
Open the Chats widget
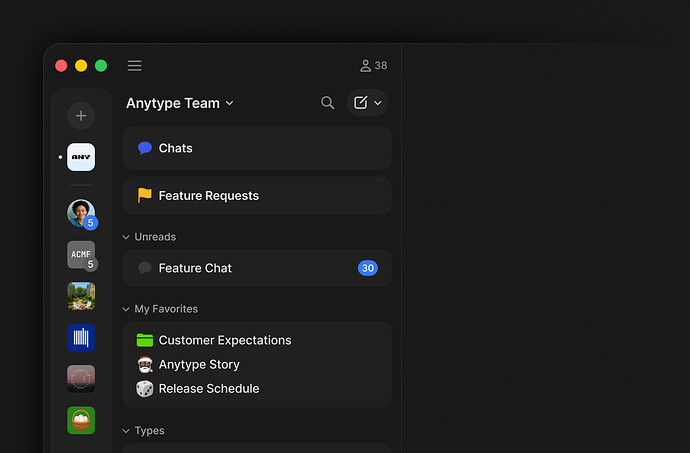(x=257, y=148)
